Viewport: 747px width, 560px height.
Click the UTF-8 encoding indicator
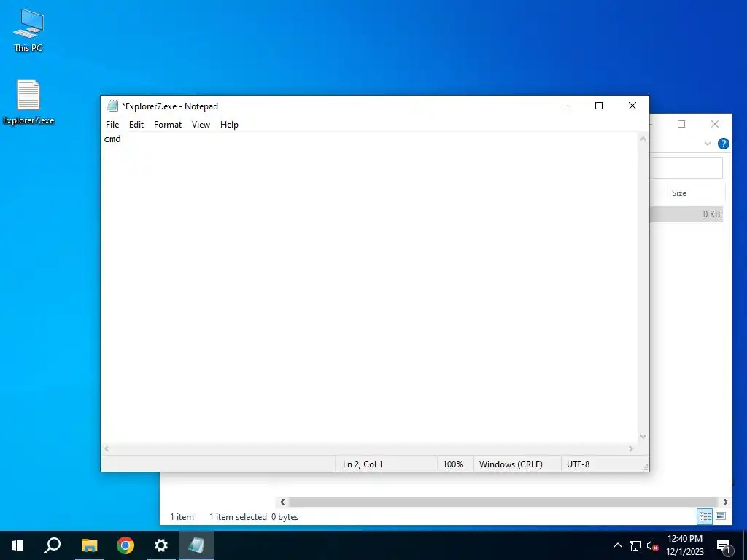578,464
